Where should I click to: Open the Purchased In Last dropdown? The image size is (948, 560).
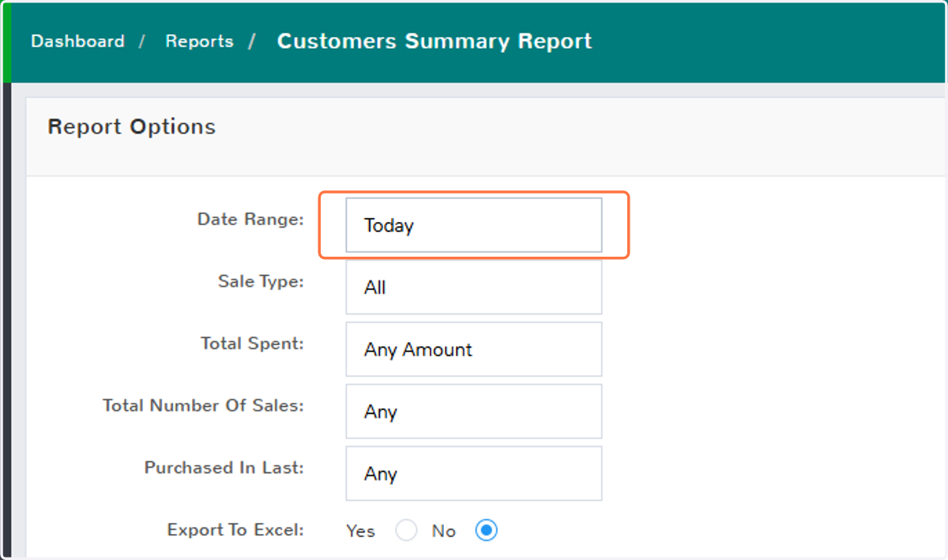pos(474,474)
